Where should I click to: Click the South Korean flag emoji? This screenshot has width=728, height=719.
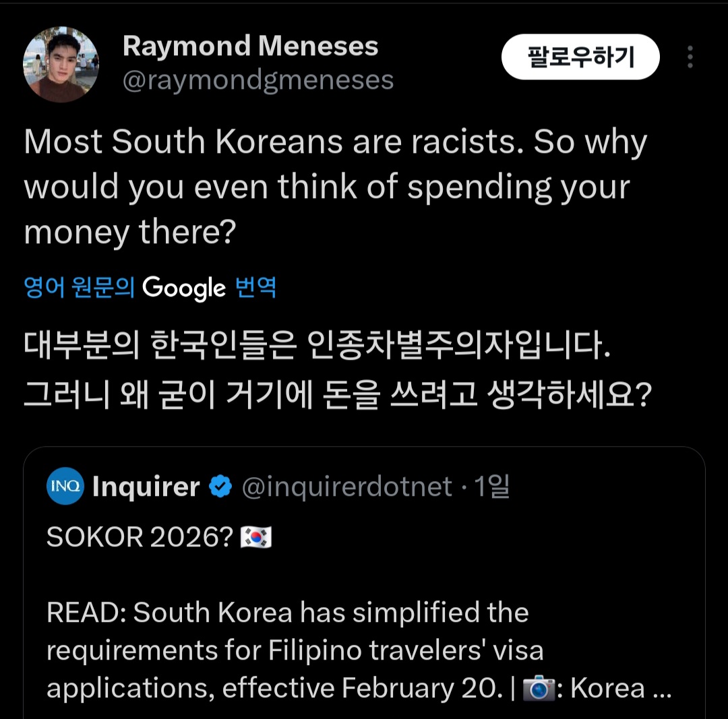coord(256,538)
